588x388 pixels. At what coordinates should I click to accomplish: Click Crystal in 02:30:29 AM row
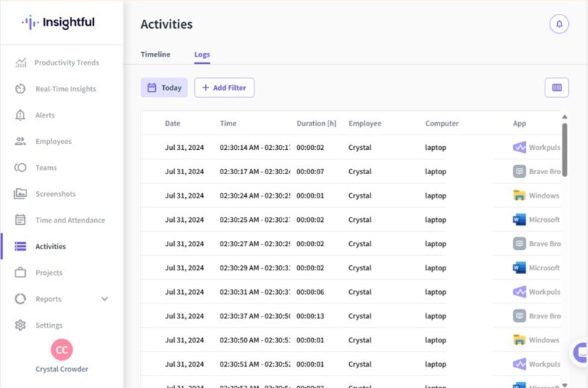tap(359, 267)
